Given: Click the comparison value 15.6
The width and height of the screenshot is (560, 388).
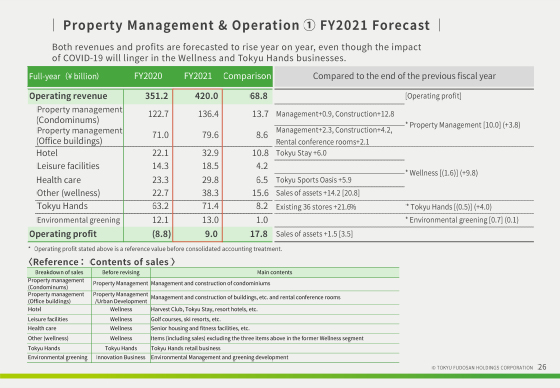Looking at the screenshot, I should coord(260,193).
